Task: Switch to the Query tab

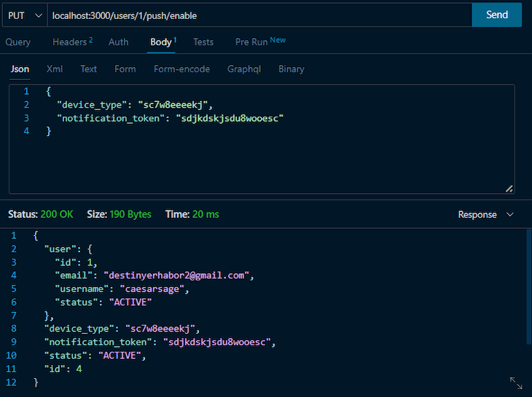Action: pos(18,42)
